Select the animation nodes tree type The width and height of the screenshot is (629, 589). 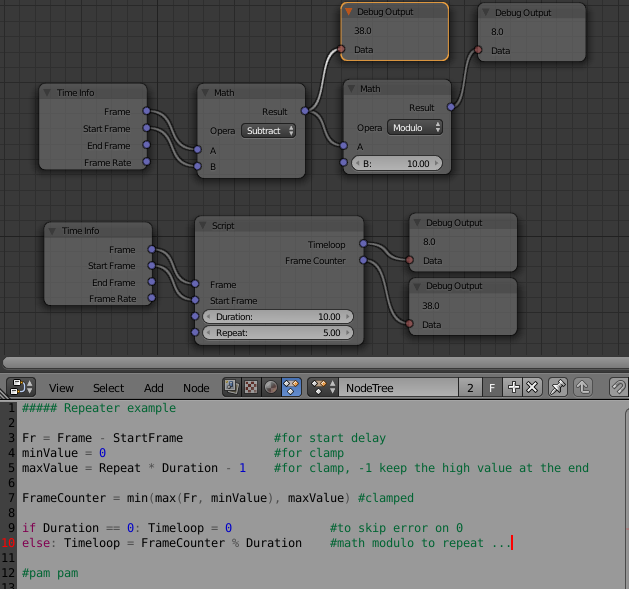coord(291,388)
